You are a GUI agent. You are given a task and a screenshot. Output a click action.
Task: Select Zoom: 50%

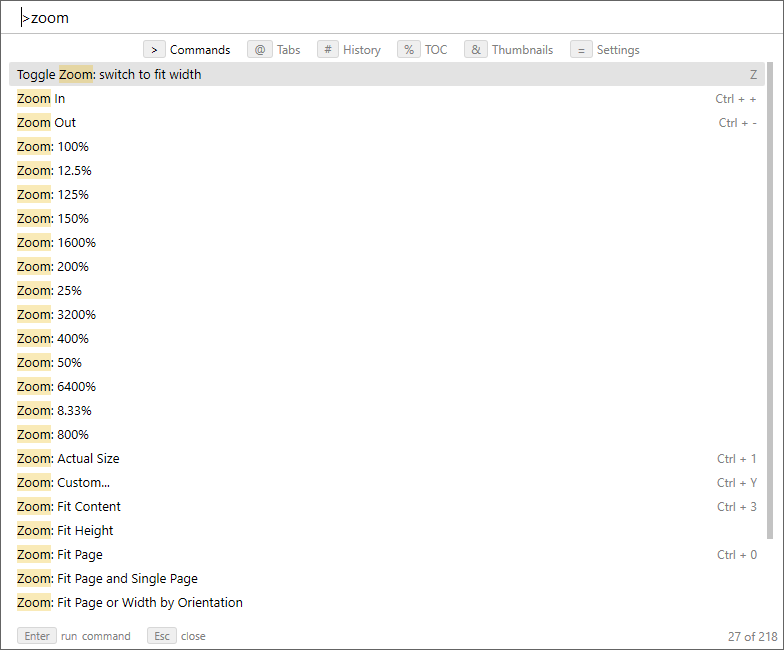387,362
